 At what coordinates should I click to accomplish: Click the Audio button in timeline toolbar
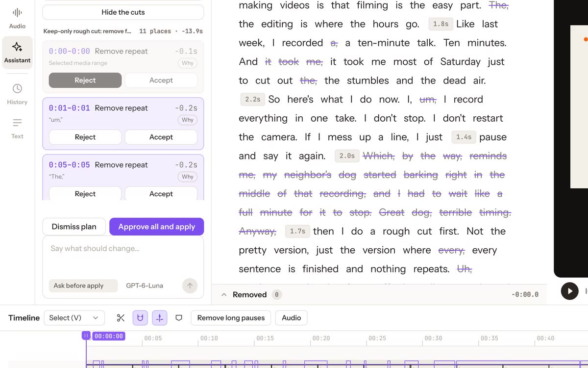(292, 318)
